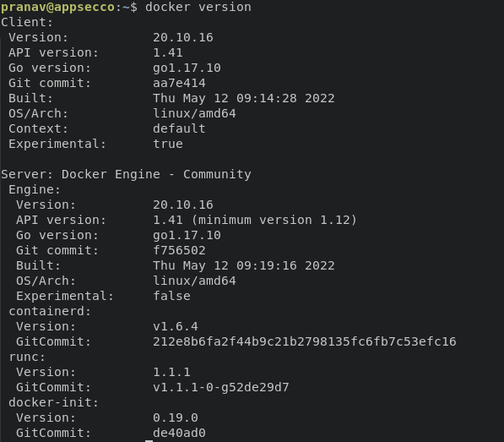Click the docker-init version 0.19.0
Viewport: 504px width, 442px height.
pyautogui.click(x=176, y=417)
